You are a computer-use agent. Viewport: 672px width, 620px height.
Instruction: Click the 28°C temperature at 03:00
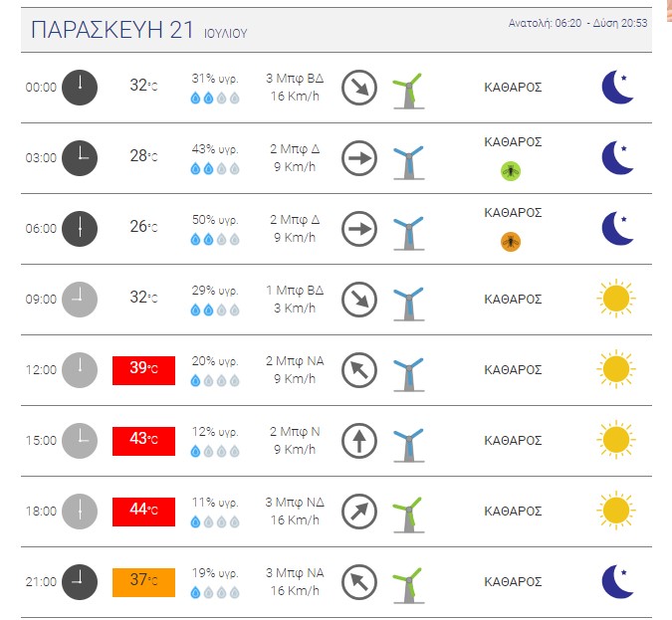tap(143, 156)
